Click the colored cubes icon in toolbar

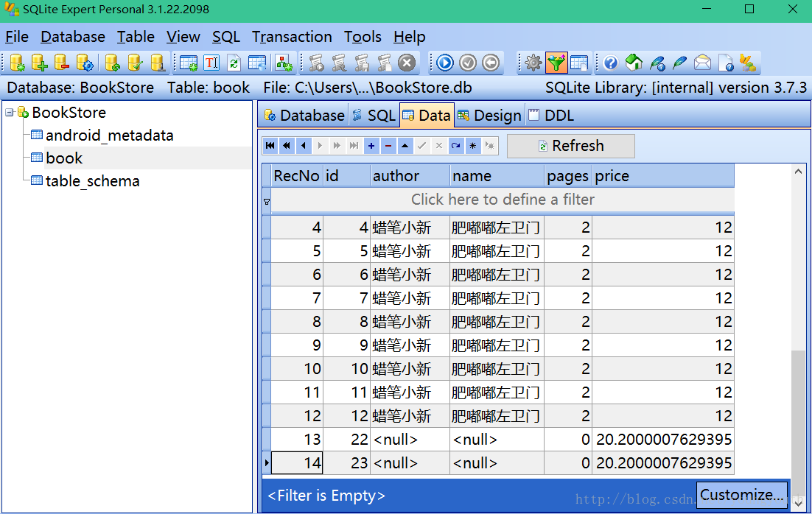pyautogui.click(x=748, y=63)
